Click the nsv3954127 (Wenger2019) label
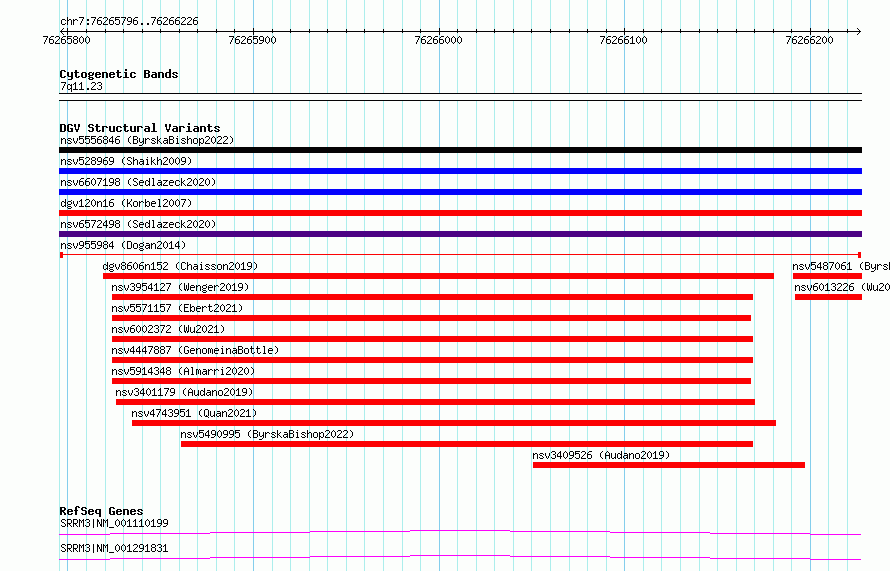Screen dimensions: 890x571 tap(180, 287)
